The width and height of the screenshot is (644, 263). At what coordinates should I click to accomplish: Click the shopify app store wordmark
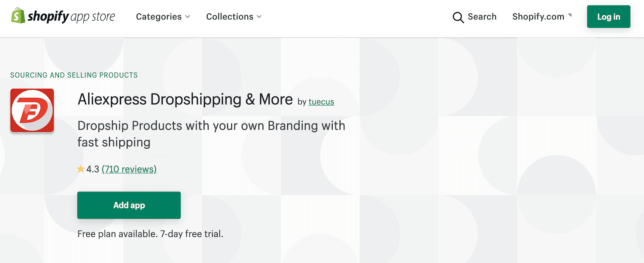coord(71,16)
